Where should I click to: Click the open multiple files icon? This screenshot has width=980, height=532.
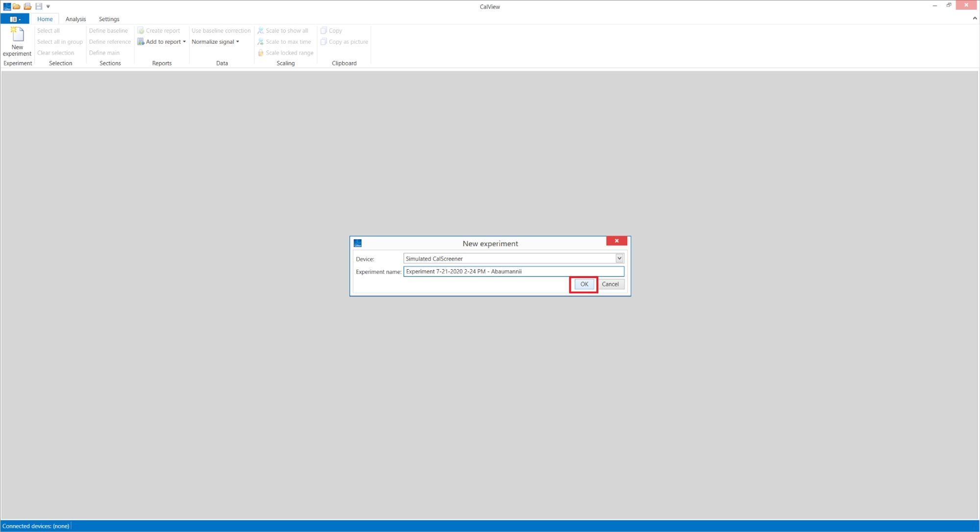click(27, 6)
